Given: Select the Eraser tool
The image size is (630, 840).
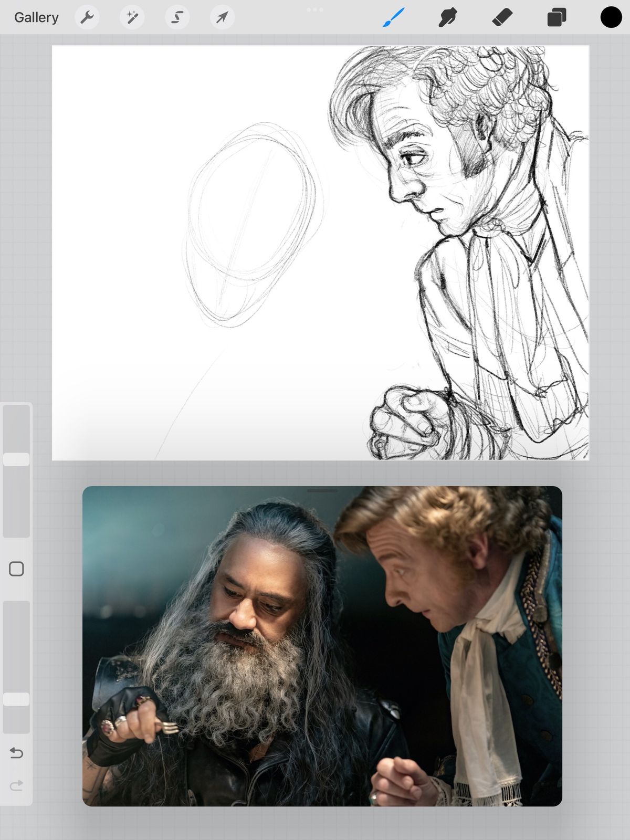Looking at the screenshot, I should click(x=502, y=17).
